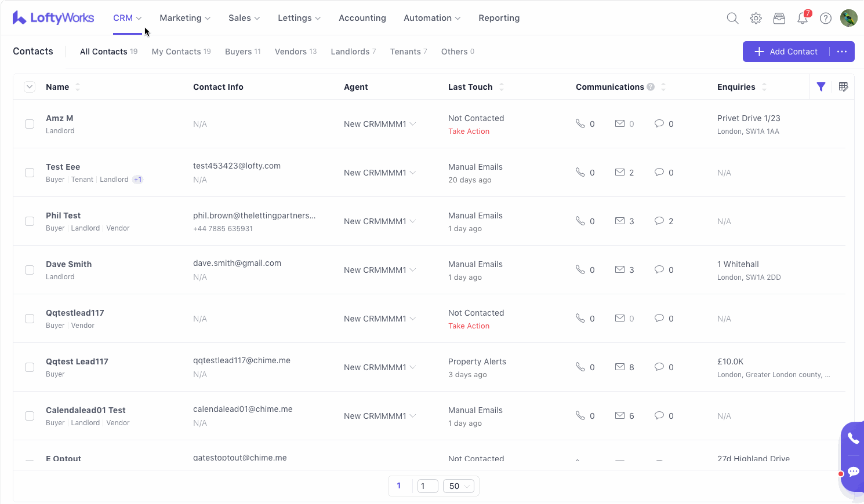
Task: Expand the agent dropdown for Amz M
Action: [x=413, y=124]
